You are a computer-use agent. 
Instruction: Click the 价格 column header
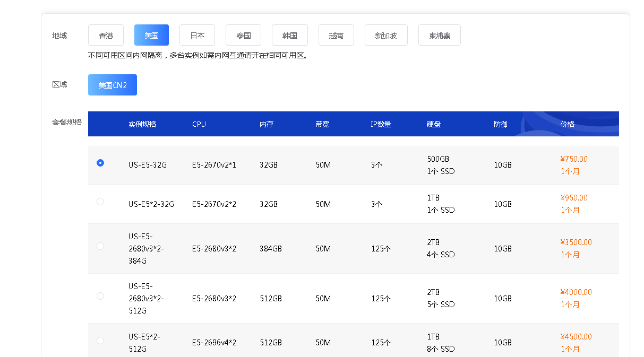pos(570,124)
